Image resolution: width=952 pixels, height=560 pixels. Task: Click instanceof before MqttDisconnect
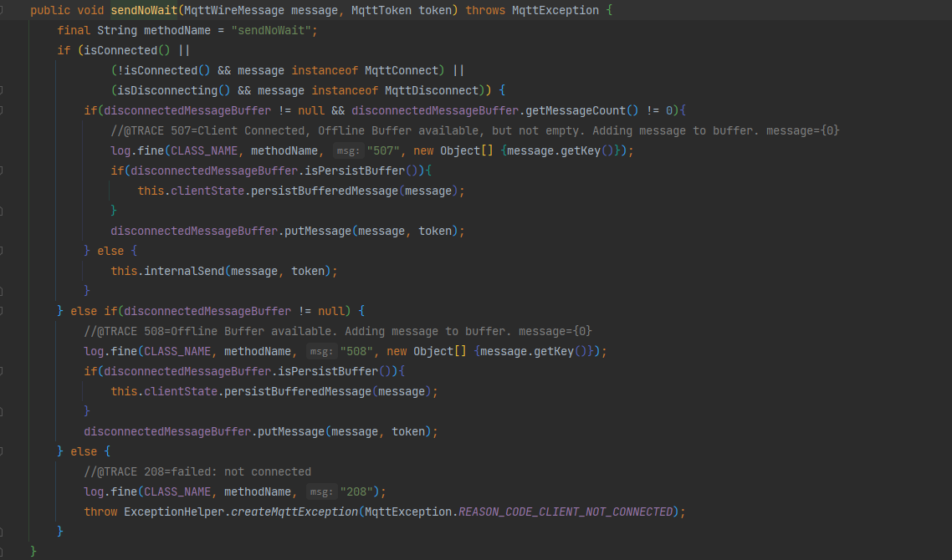tap(345, 90)
